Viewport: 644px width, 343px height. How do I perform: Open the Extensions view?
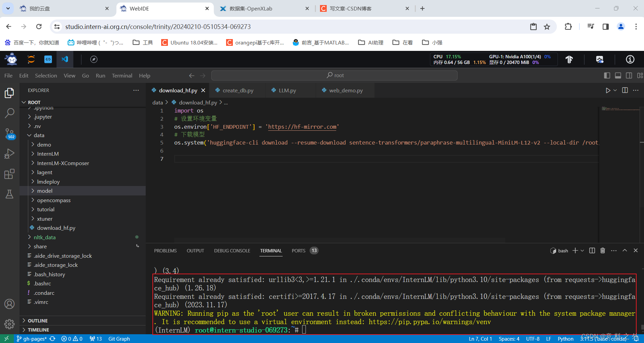[x=9, y=174]
